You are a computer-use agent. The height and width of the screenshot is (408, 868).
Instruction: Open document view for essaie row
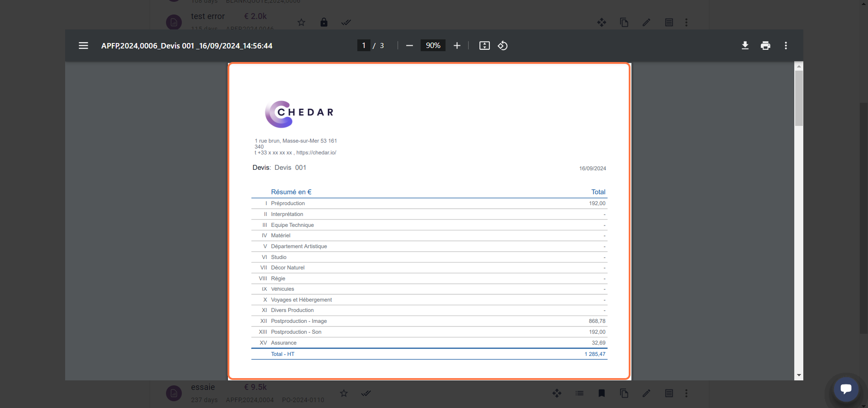pyautogui.click(x=669, y=393)
